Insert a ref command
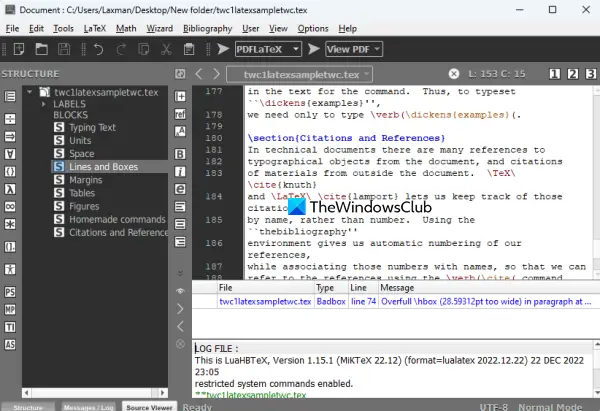This screenshot has width=600, height=411. click(180, 114)
